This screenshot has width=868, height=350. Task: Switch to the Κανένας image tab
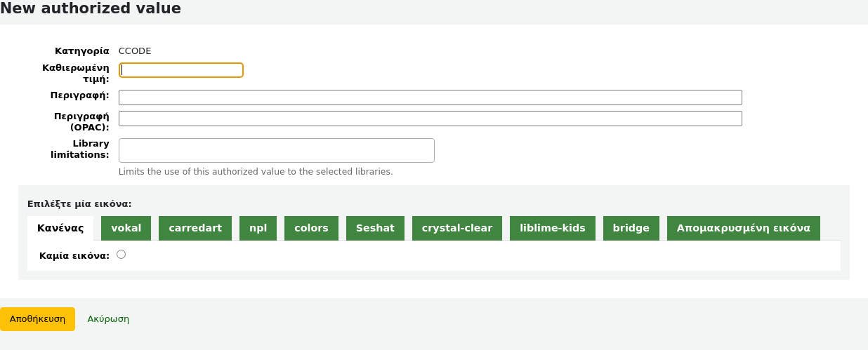pyautogui.click(x=60, y=228)
